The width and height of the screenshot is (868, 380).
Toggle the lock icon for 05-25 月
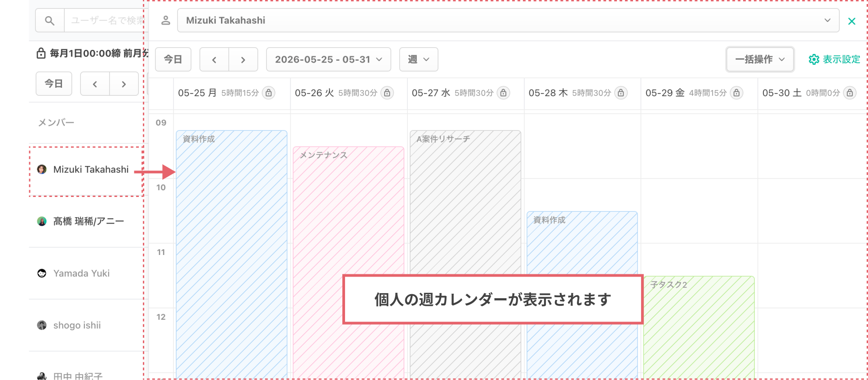pyautogui.click(x=269, y=93)
